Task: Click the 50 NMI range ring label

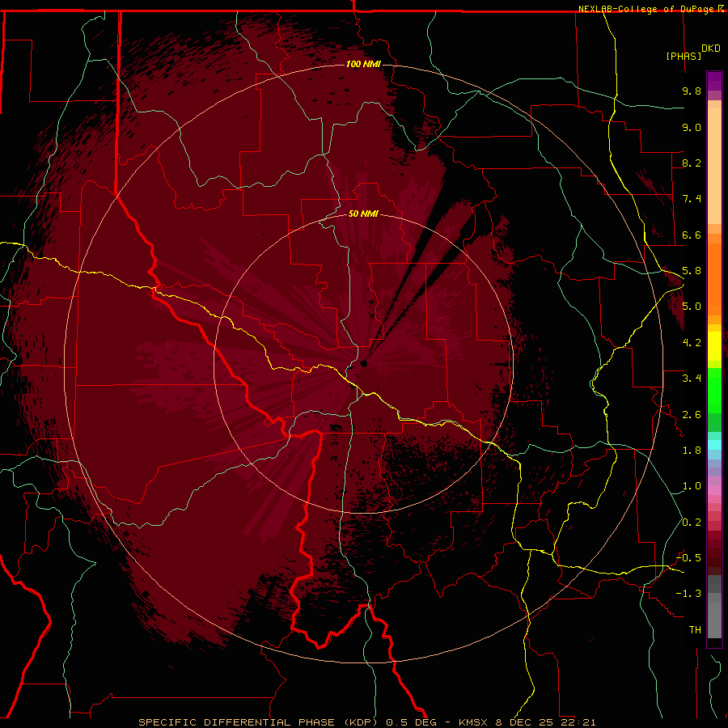Action: (x=363, y=214)
